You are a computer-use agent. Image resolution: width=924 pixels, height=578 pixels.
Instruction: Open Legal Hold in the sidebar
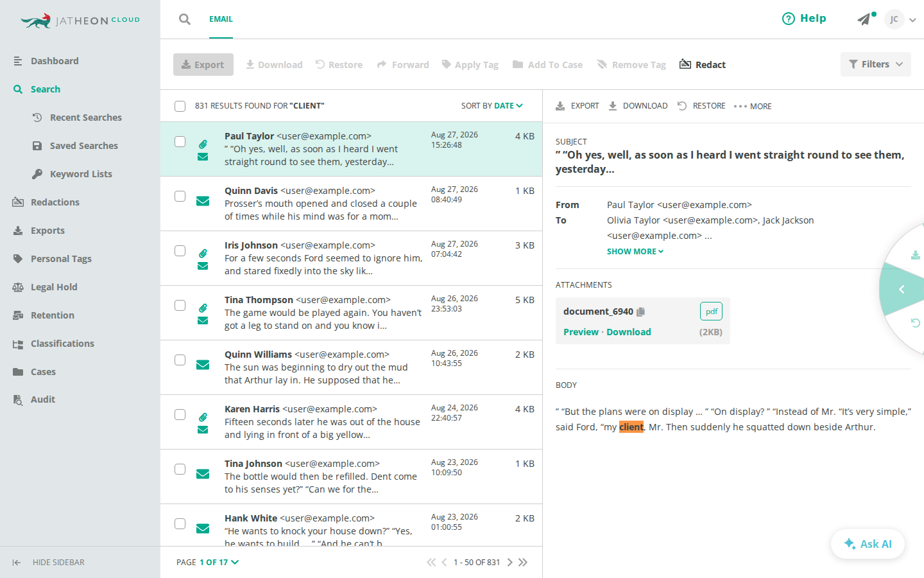coord(54,287)
